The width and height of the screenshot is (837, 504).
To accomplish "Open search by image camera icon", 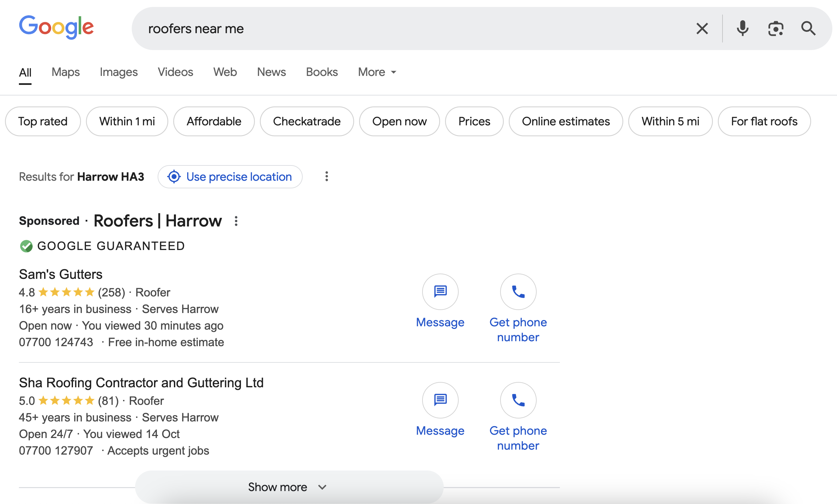I will (776, 29).
